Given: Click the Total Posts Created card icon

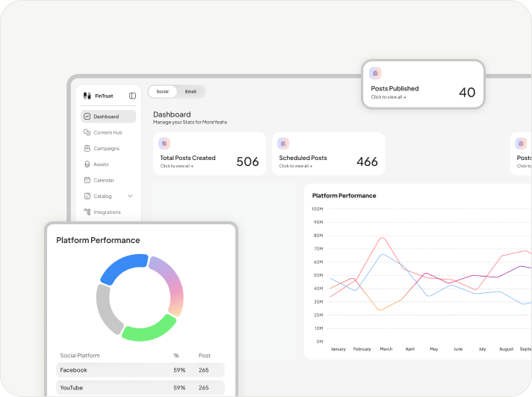Looking at the screenshot, I should click(164, 144).
